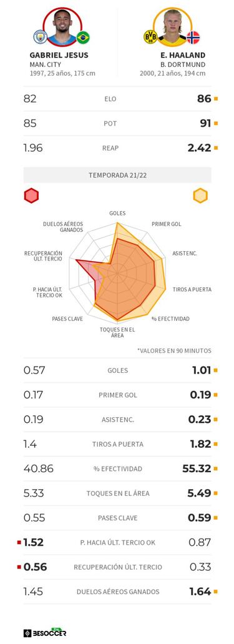Click red marker beside 0.56 value
Viewport: 234px width, 644px height.
(19, 567)
